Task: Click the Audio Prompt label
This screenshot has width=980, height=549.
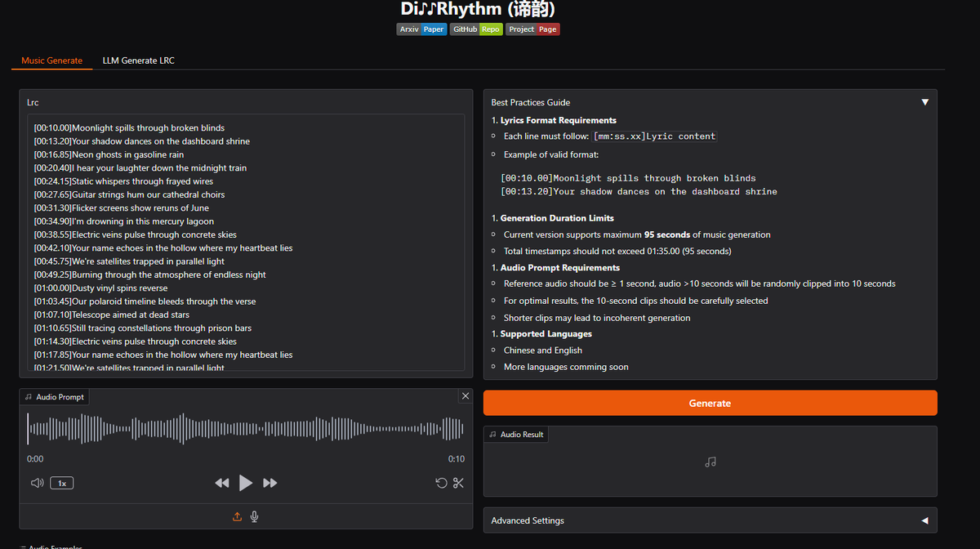Action: (x=54, y=397)
